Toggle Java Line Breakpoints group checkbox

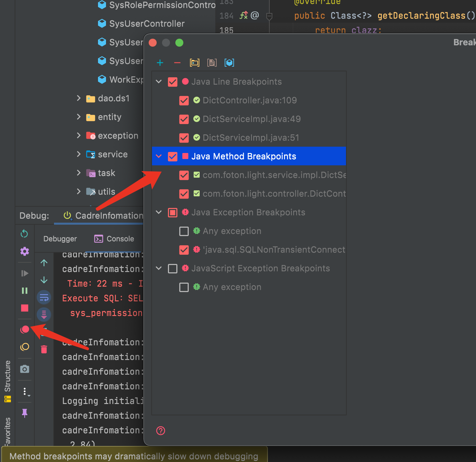click(173, 82)
